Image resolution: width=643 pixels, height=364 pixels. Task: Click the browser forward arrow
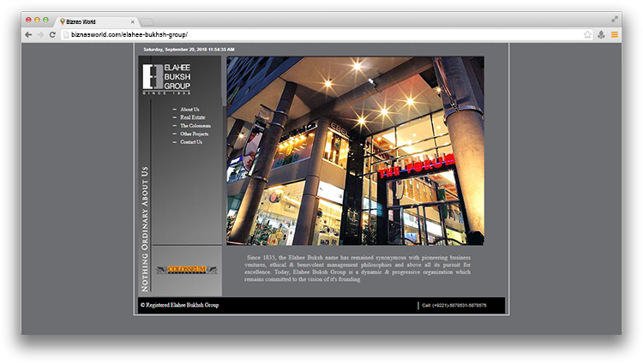(x=40, y=34)
